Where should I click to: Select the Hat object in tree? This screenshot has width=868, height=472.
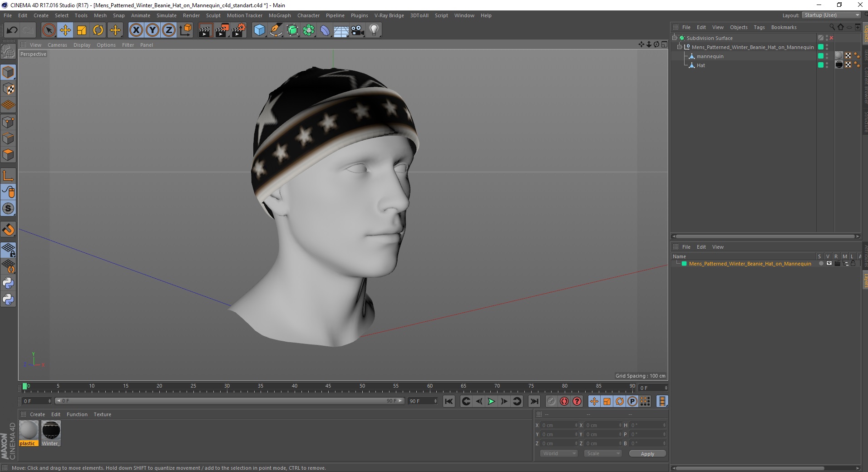pyautogui.click(x=701, y=65)
